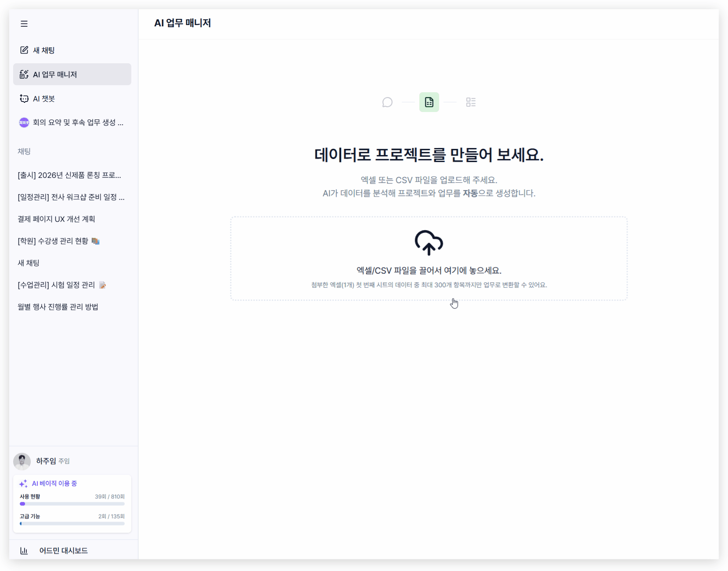Click the green file data step icon
Image resolution: width=728 pixels, height=571 pixels.
429,102
